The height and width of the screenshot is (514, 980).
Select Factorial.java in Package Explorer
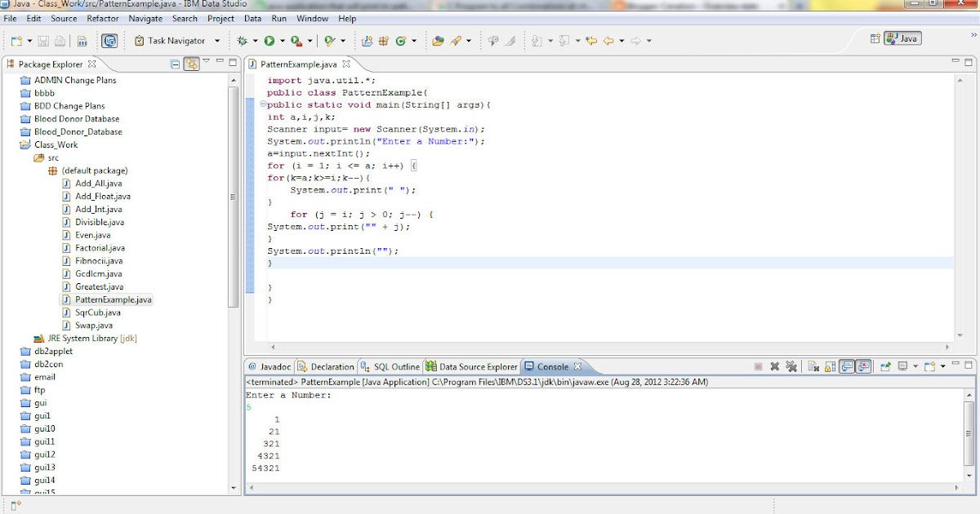tap(101, 247)
